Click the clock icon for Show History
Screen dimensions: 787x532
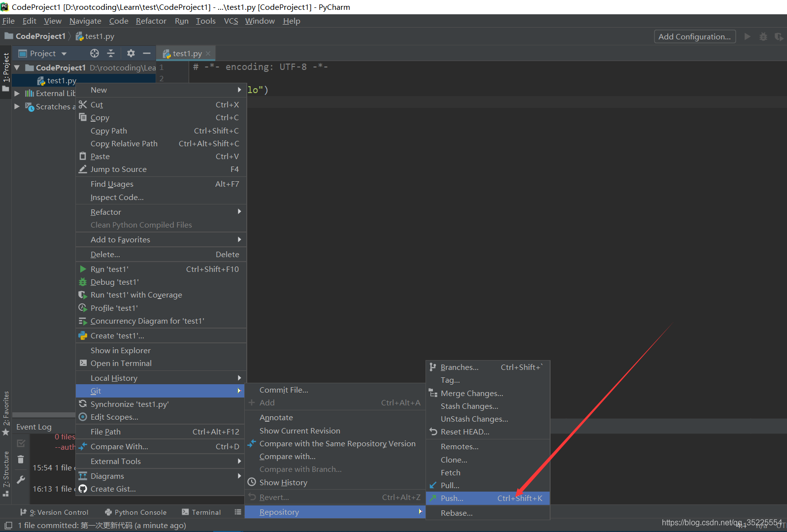(x=252, y=482)
